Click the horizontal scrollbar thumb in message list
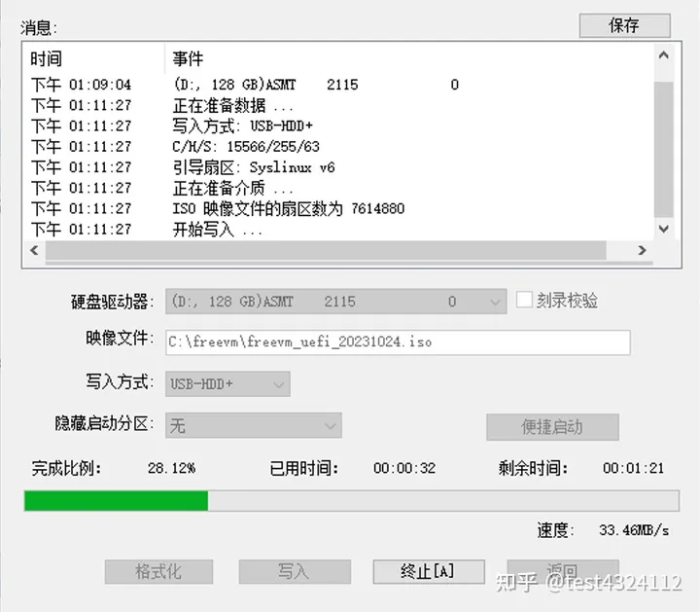The width and height of the screenshot is (700, 612). [x=326, y=250]
